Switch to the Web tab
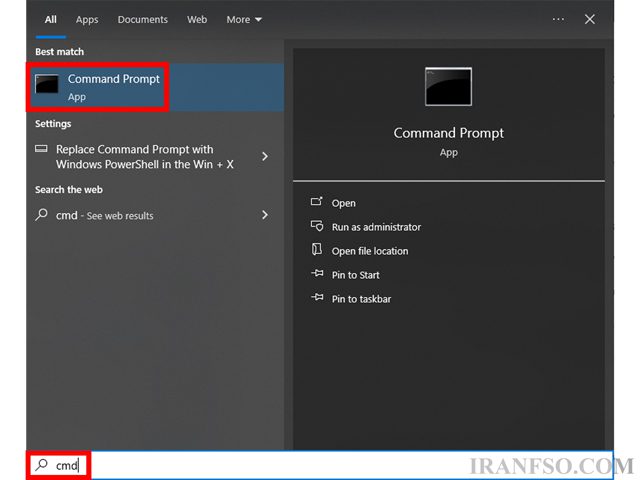Screen dimensions: 640x480 197,20
